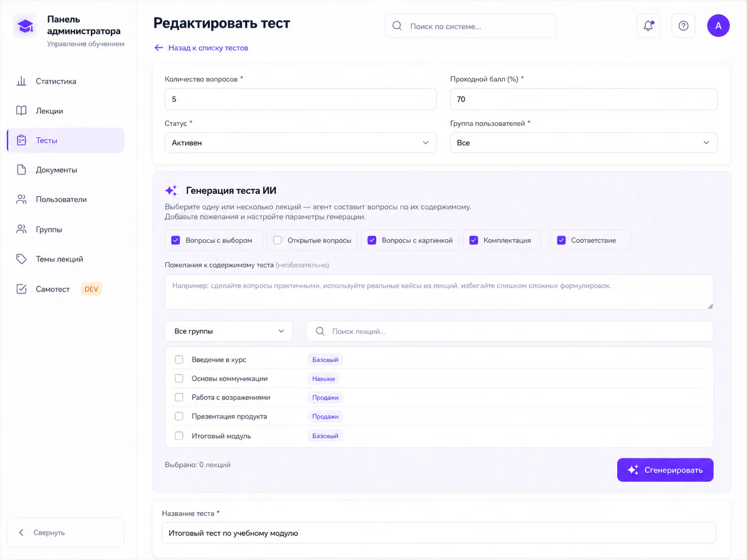
Task: Expand the Все группы filter dropdown
Action: 229,331
